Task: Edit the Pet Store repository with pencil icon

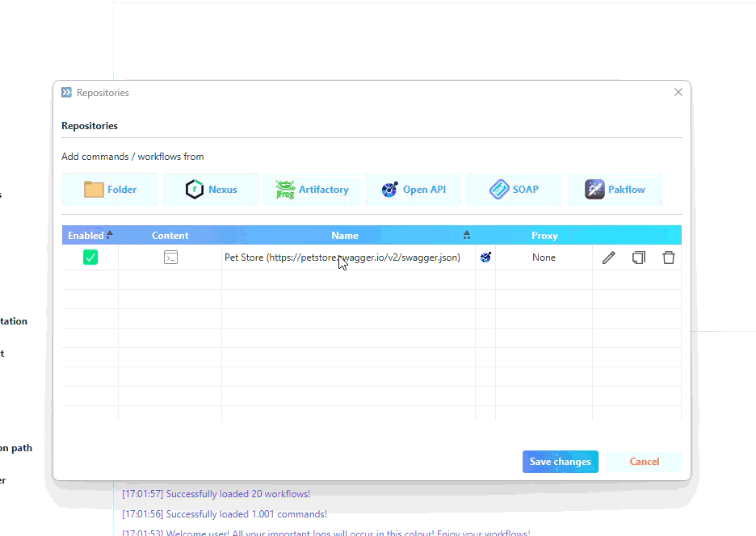Action: 609,258
